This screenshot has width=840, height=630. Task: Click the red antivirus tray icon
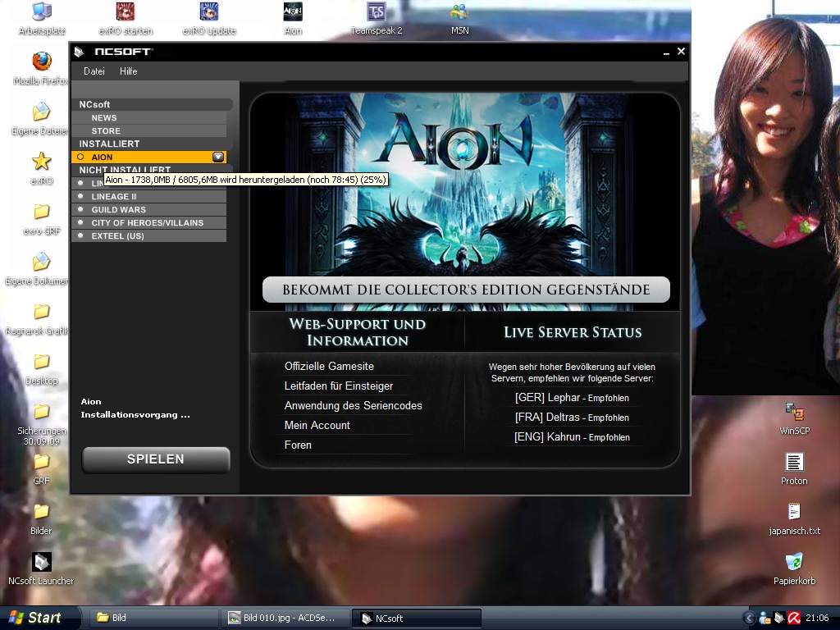(794, 619)
